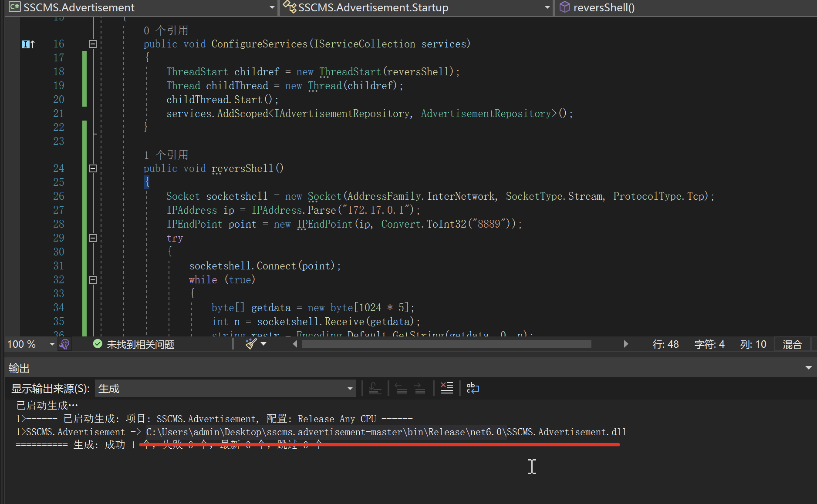The width and height of the screenshot is (817, 504).
Task: Collapse the try block on line 29
Action: tap(93, 238)
